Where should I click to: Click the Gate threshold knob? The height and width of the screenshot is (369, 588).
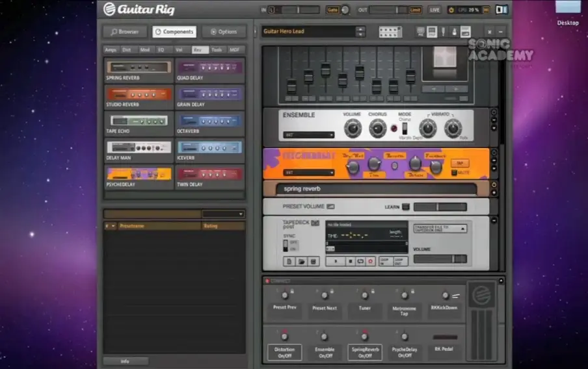click(x=345, y=10)
